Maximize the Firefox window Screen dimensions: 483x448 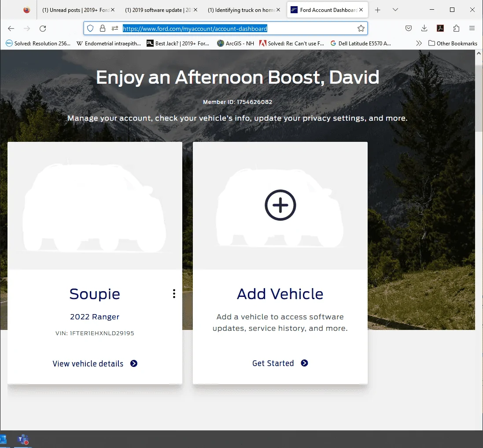click(452, 10)
